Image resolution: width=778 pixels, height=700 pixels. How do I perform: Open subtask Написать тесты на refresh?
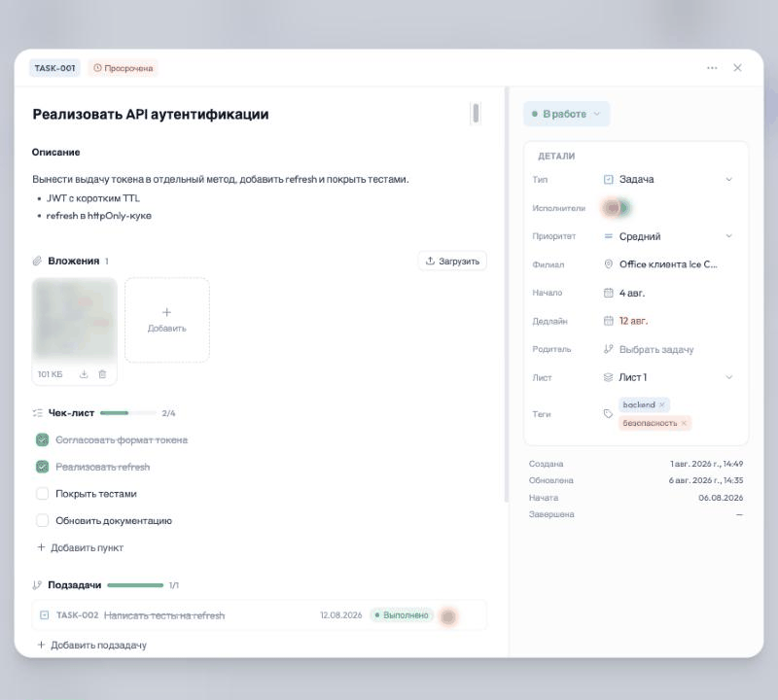(x=164, y=615)
